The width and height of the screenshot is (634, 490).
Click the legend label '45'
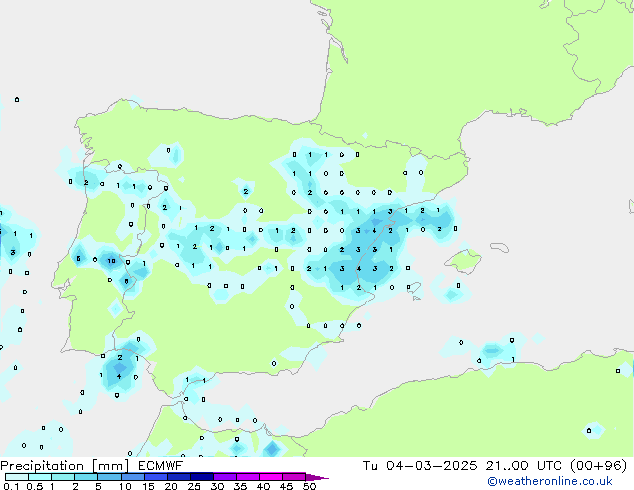(286, 486)
